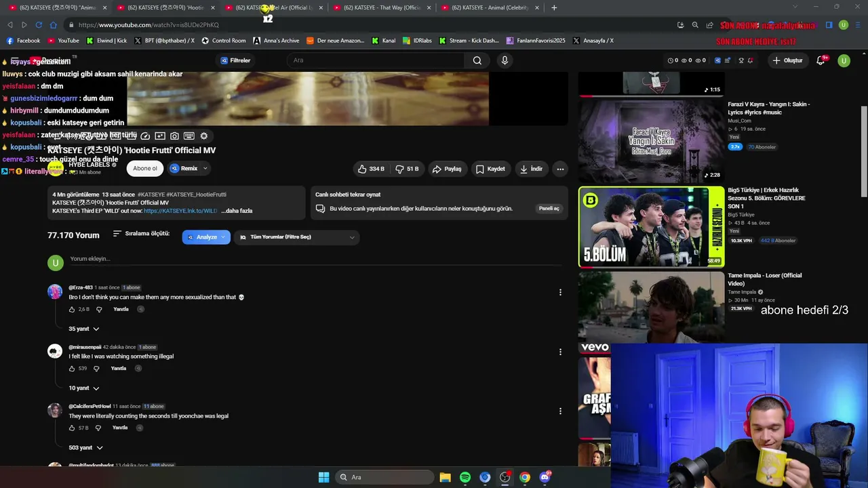Click the YouTube search input field

point(376,60)
